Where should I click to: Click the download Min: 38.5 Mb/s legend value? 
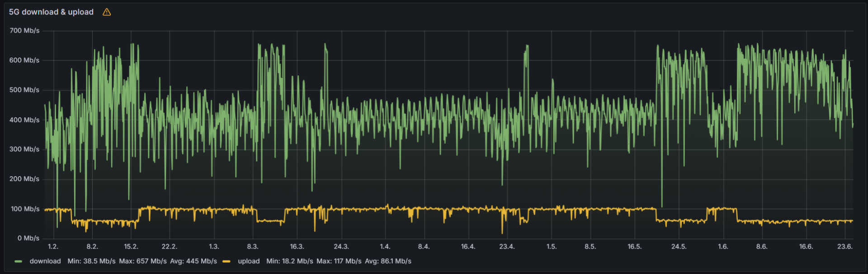91,261
